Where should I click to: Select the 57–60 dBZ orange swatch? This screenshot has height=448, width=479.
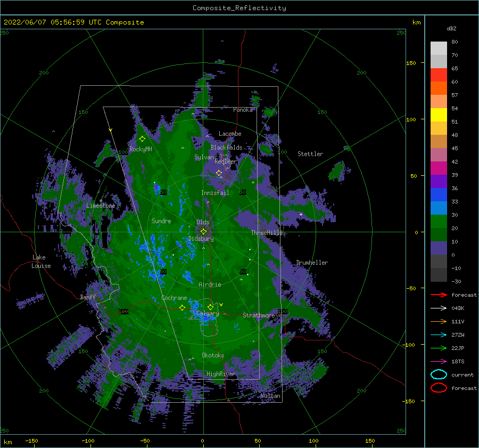(x=439, y=88)
